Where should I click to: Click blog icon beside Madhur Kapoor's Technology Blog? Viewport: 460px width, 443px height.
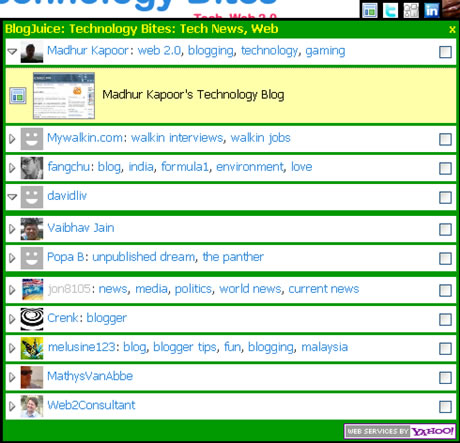pos(18,96)
